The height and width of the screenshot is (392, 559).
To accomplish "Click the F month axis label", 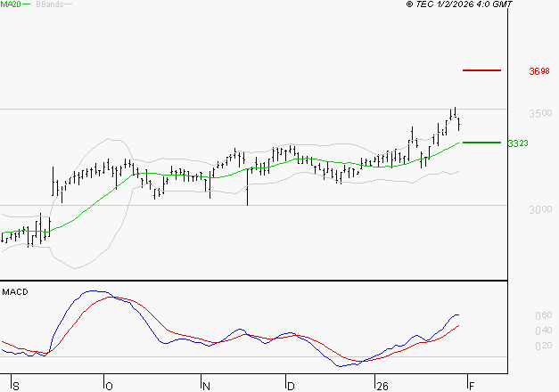I will click(472, 387).
